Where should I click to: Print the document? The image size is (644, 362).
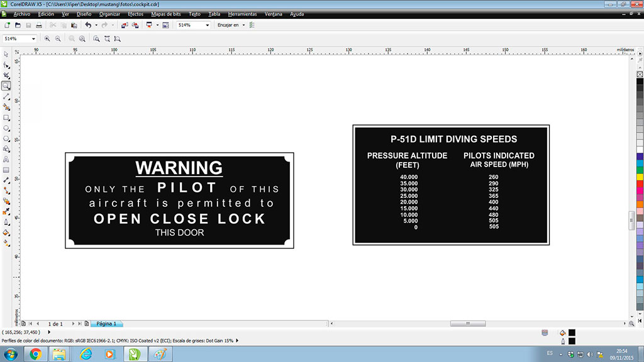click(39, 25)
